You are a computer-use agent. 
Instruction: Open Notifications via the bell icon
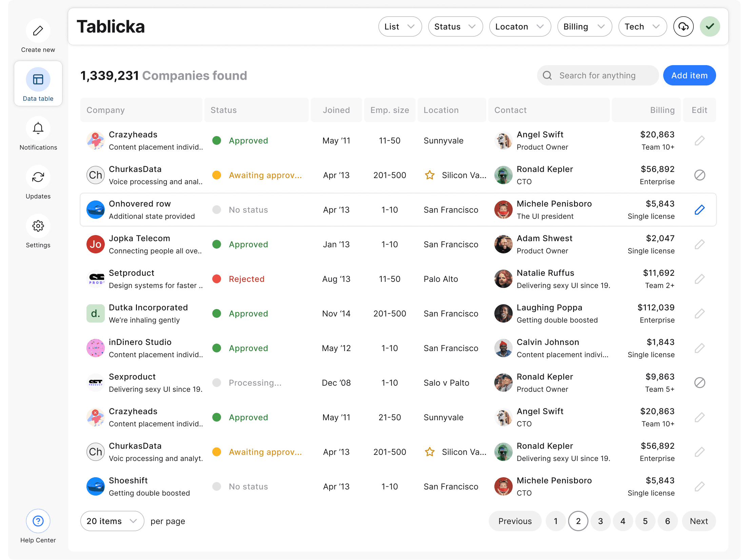[38, 128]
